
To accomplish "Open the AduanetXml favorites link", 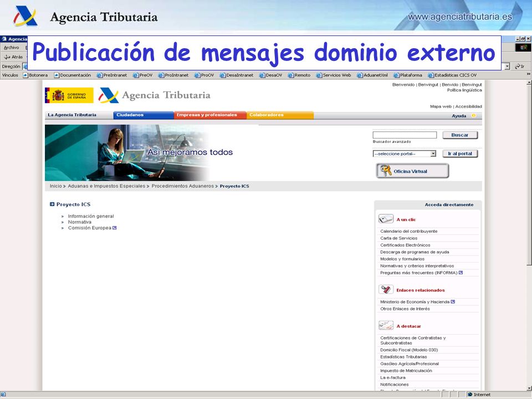I will click(x=372, y=75).
